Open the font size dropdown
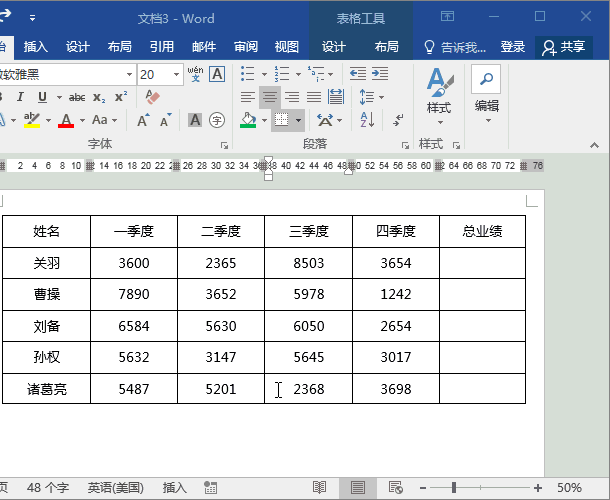 [x=178, y=75]
